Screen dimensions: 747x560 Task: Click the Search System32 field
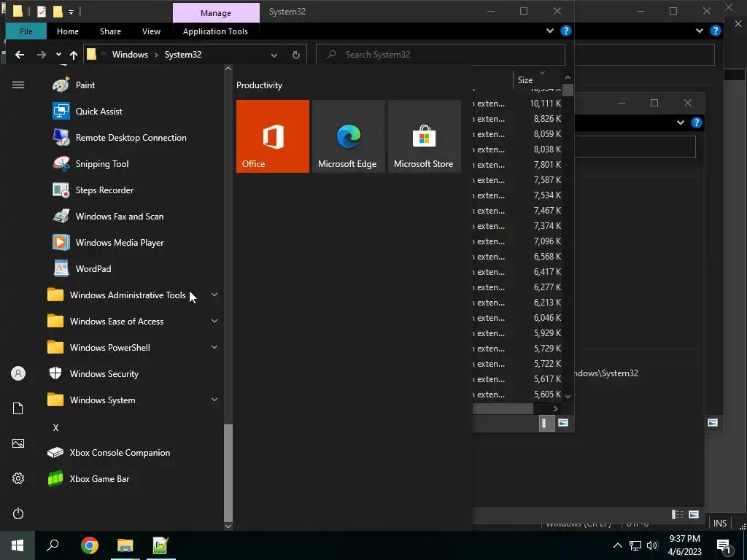coord(441,55)
